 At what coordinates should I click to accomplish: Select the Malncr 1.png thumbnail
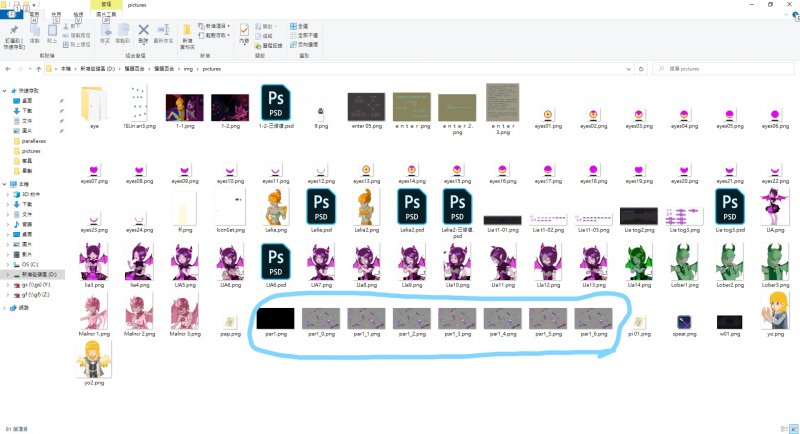(94, 311)
